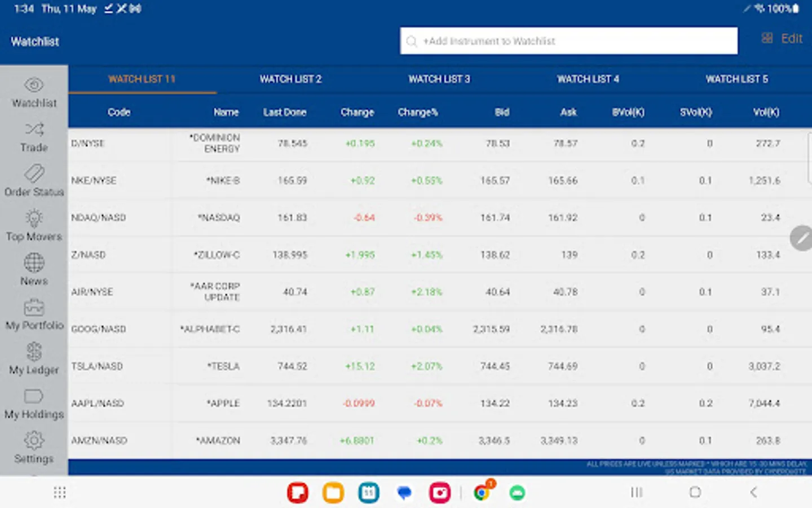This screenshot has height=508, width=812.
Task: Open My Holdings icon in sidebar
Action: tap(34, 396)
